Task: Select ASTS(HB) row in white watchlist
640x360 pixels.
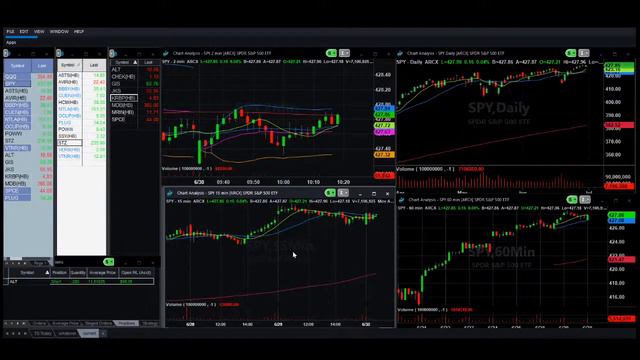Action: (x=82, y=75)
